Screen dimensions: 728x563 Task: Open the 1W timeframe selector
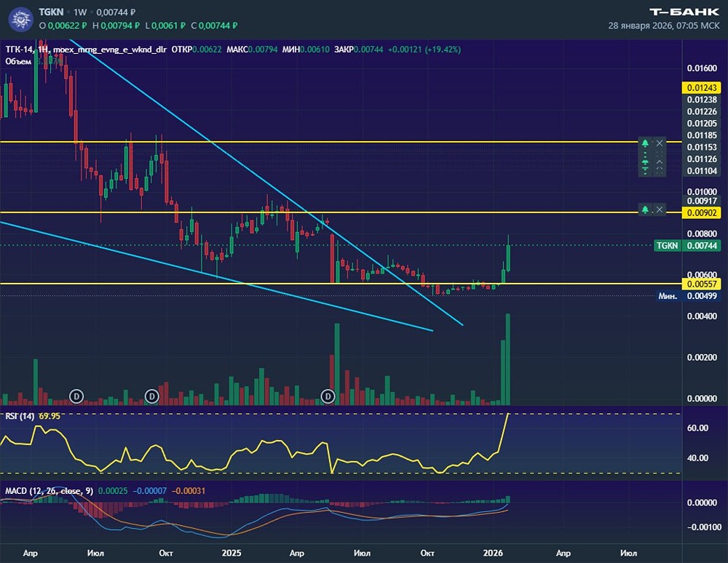(80, 12)
